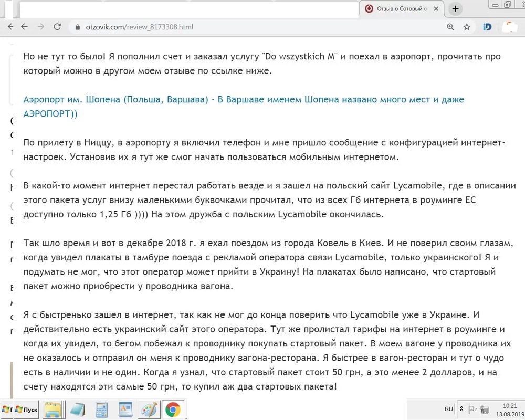Image resolution: width=525 pixels, height=420 pixels.
Task: Click the text "Я с быстренько зашел в интернет"
Action: tap(99, 315)
